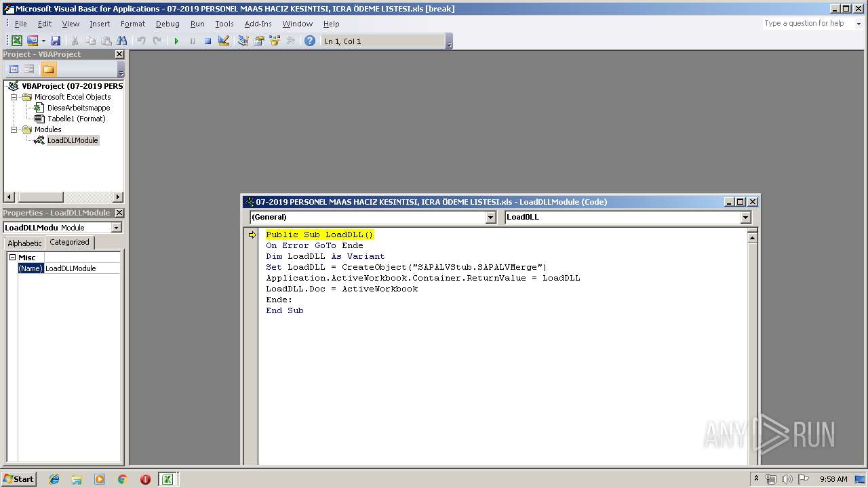The width and height of the screenshot is (868, 488).
Task: Click the CreateObject code line
Action: pos(406,267)
